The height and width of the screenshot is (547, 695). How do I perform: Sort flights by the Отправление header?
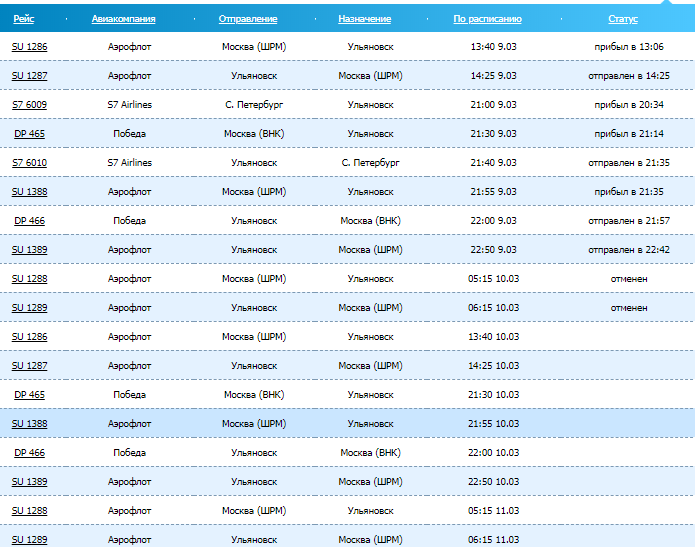click(x=248, y=19)
